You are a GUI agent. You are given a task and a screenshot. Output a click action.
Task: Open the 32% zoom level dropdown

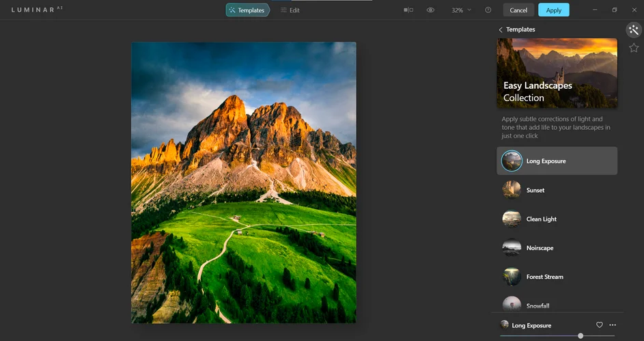461,10
